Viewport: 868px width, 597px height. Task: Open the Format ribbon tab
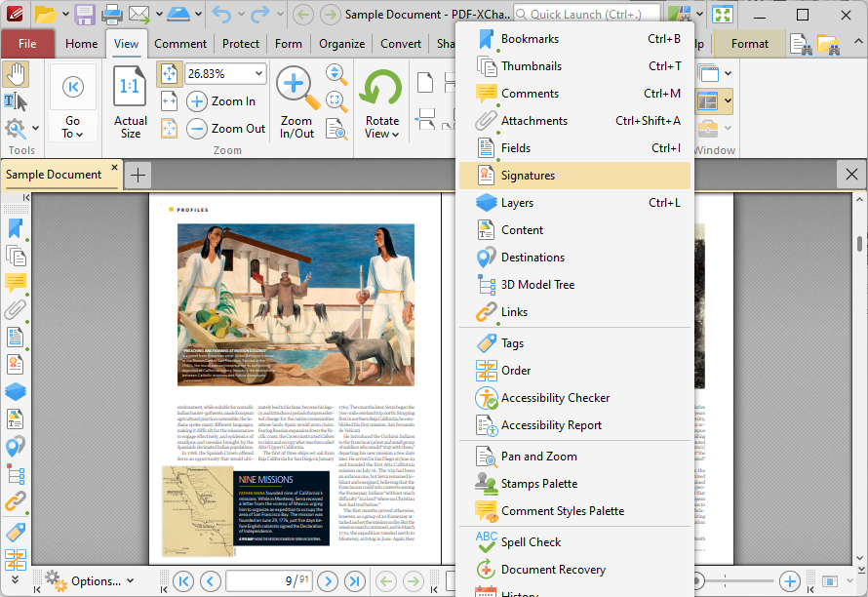(x=750, y=44)
